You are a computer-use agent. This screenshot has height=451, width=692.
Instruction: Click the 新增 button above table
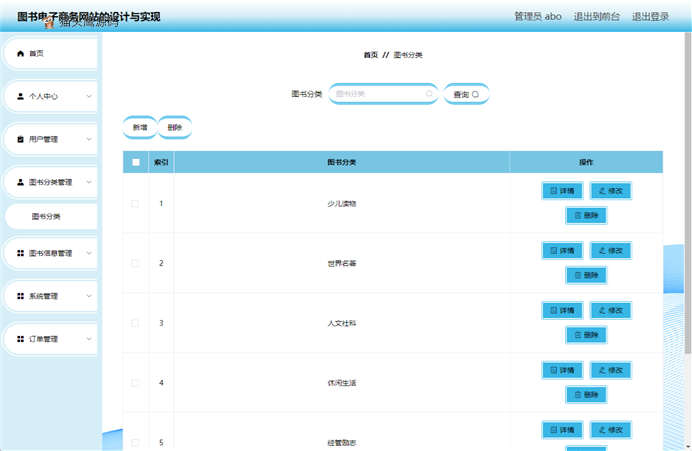(140, 128)
